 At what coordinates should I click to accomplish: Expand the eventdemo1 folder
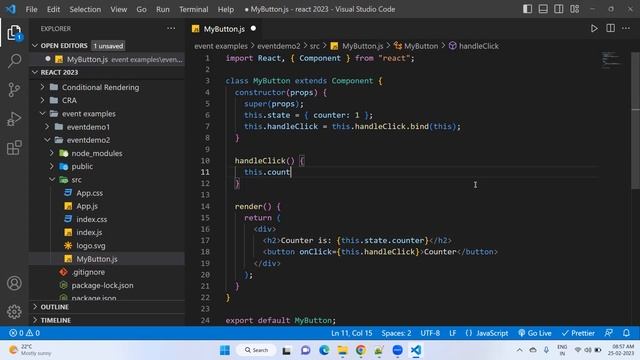tap(88, 127)
